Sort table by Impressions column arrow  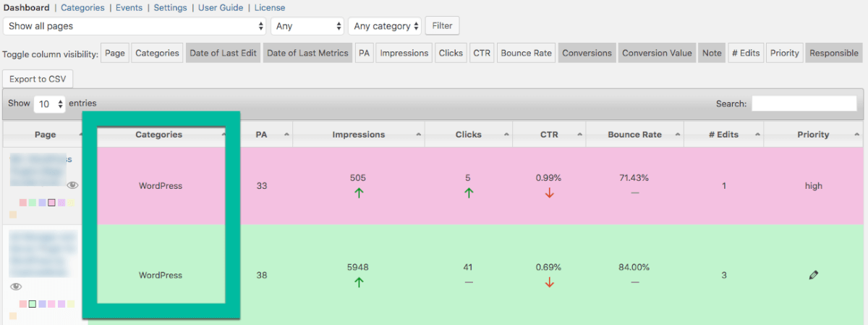[420, 135]
